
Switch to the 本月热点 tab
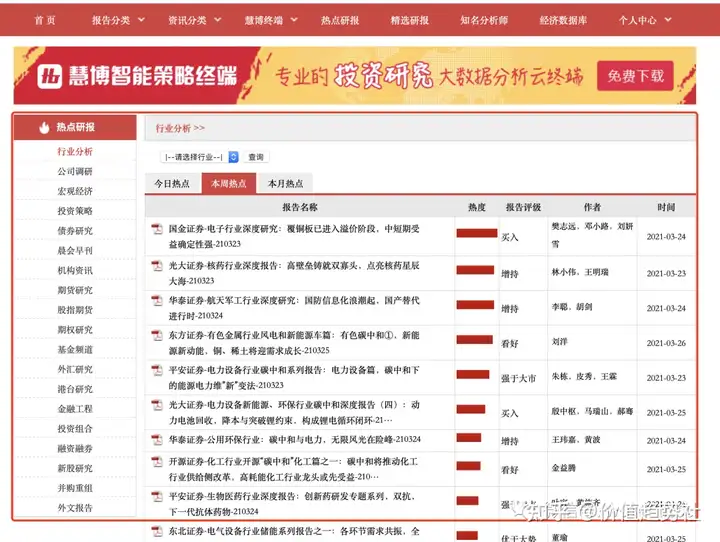click(x=285, y=184)
